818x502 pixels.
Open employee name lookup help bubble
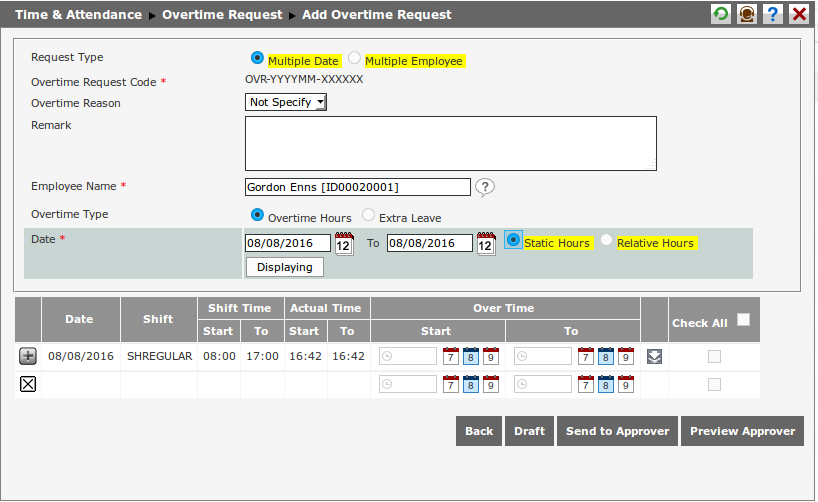click(x=485, y=187)
